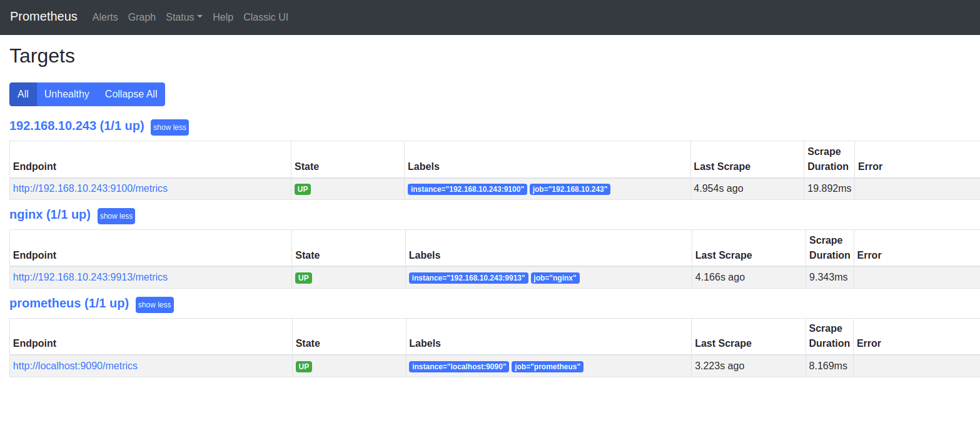Click Scrape Duration header in nginx table
This screenshot has width=980, height=443.
[830, 247]
